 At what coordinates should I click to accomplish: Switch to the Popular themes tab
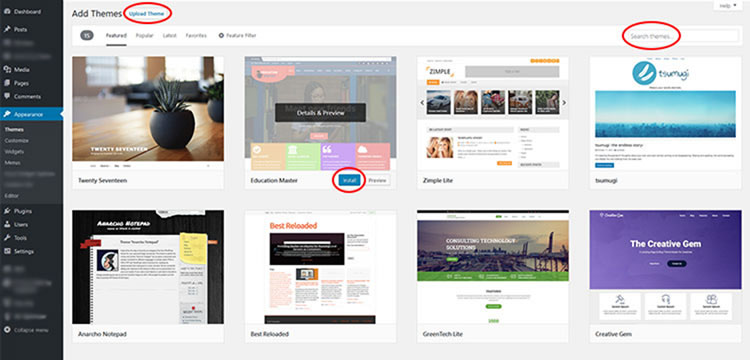tap(144, 36)
